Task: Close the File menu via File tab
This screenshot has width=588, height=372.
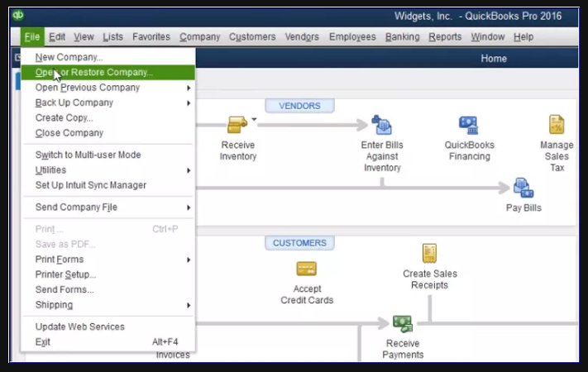Action: (32, 36)
